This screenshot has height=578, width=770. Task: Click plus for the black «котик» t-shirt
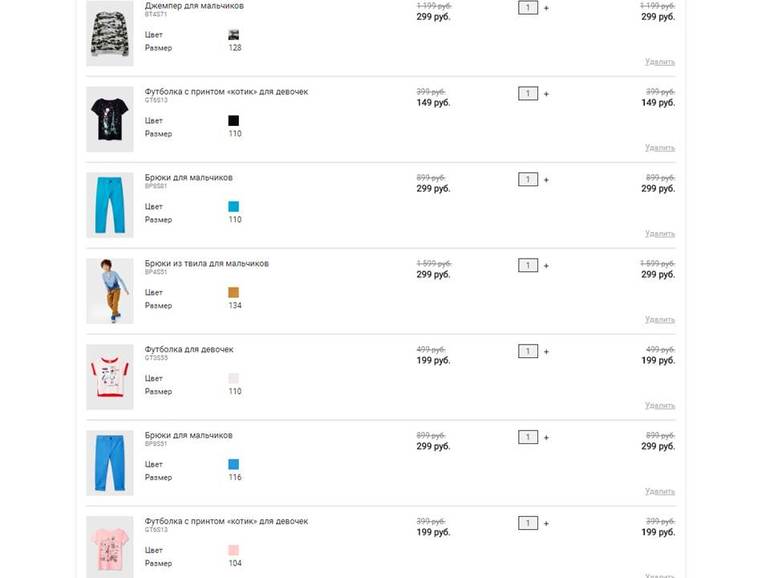point(546,94)
